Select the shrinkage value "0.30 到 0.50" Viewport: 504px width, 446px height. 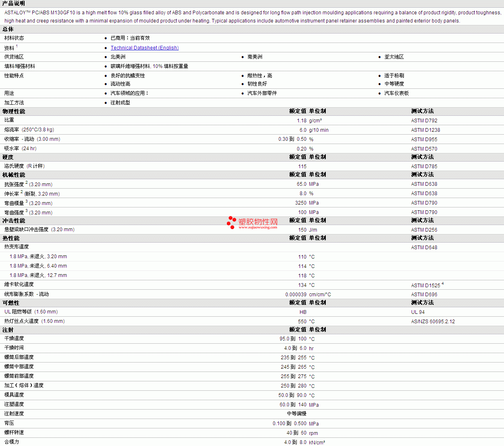292,139
